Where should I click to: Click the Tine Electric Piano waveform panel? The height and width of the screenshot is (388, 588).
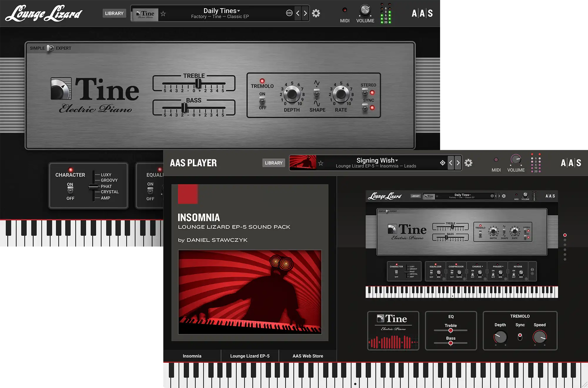click(x=393, y=330)
